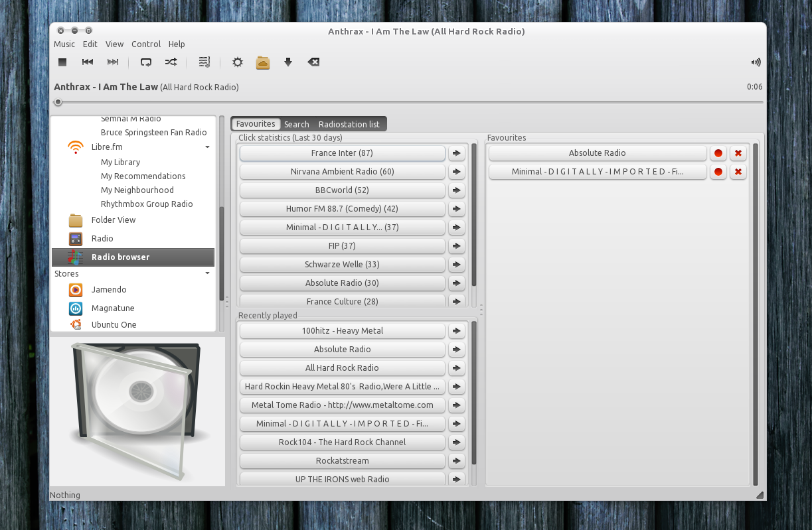Click arrow button beside BBCworld

click(x=456, y=190)
